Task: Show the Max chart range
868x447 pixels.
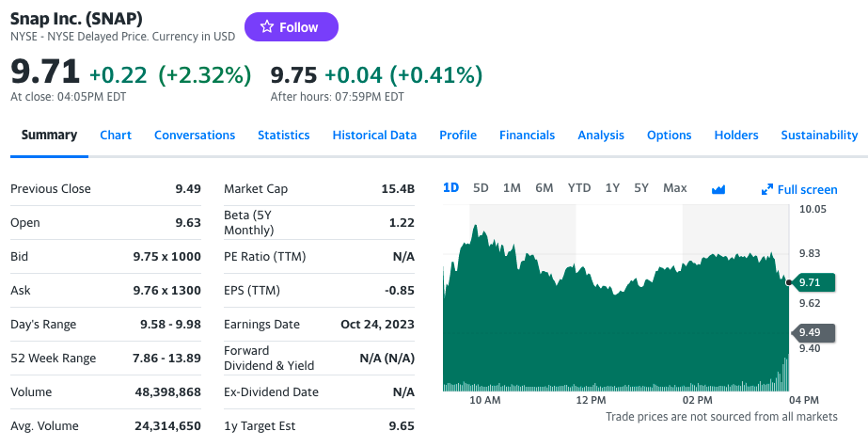Action: [x=675, y=188]
